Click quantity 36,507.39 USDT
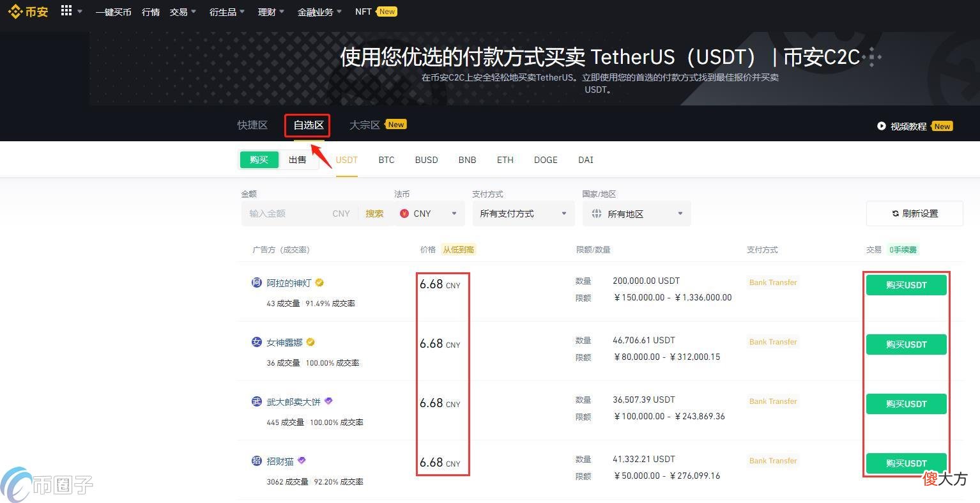This screenshot has height=503, width=980. coord(643,399)
